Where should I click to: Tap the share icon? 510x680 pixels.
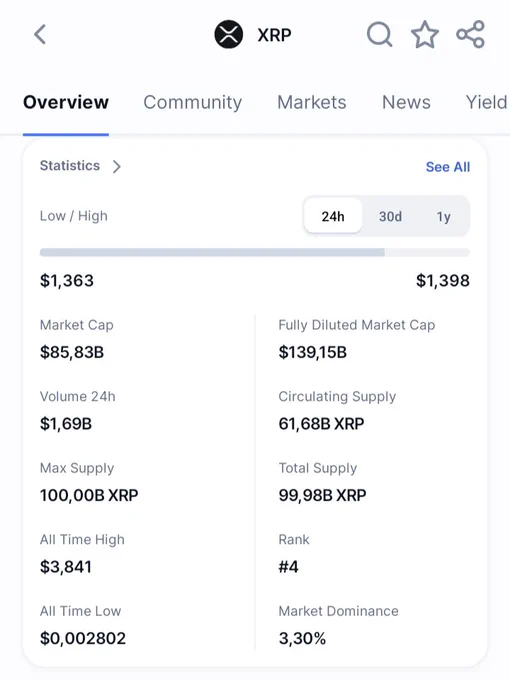[471, 34]
